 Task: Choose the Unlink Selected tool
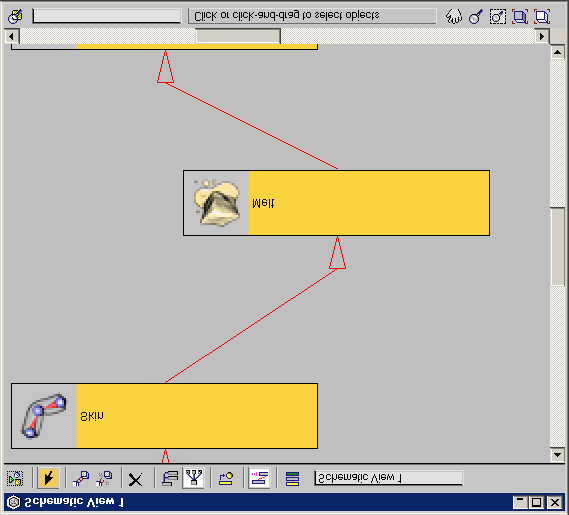(x=104, y=479)
